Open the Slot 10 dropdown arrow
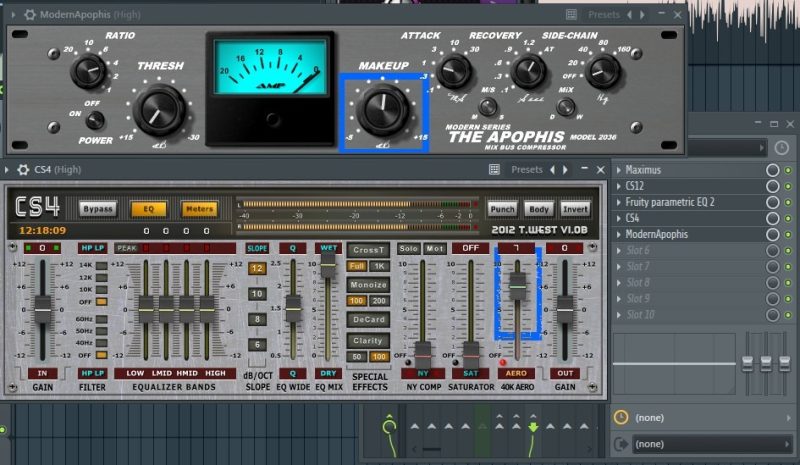Image resolution: width=800 pixels, height=465 pixels. (x=619, y=315)
